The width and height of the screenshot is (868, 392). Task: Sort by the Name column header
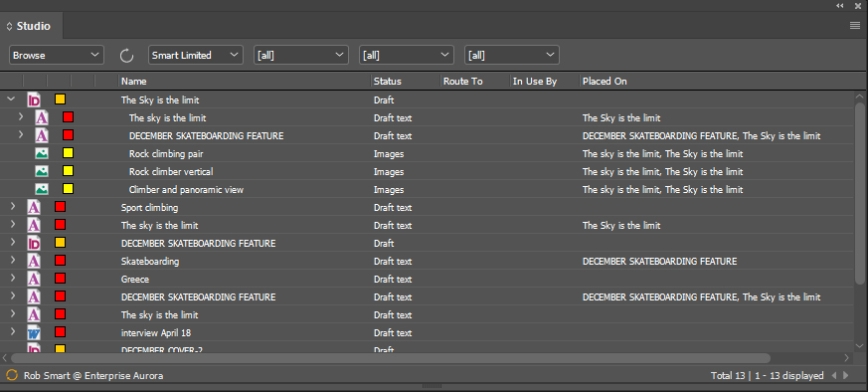(x=245, y=82)
